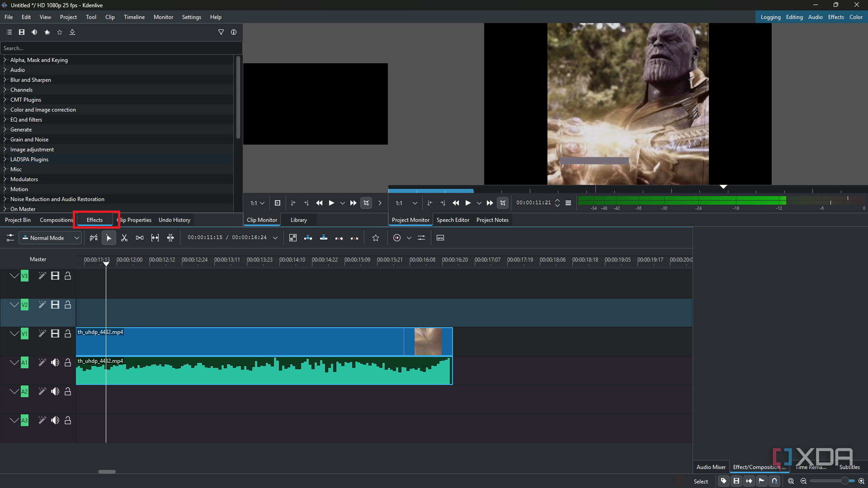Toggle lock on track V3

pyautogui.click(x=68, y=276)
